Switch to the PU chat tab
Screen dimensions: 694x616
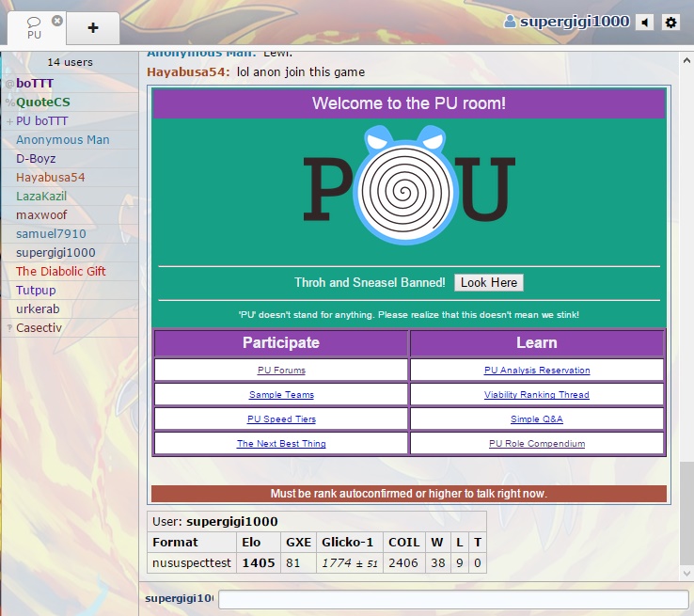point(34,28)
